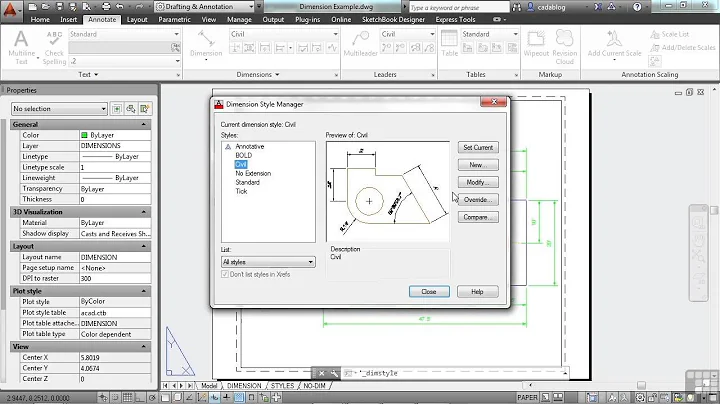Screen dimensions: 720x404
Task: Switch to the Home ribbon tab
Action: point(40,20)
